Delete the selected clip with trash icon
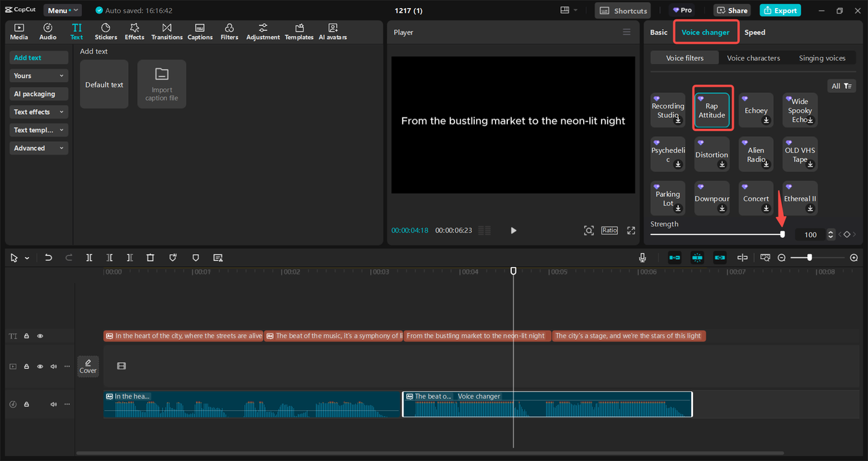Screen dimensions: 868x461 pos(151,258)
